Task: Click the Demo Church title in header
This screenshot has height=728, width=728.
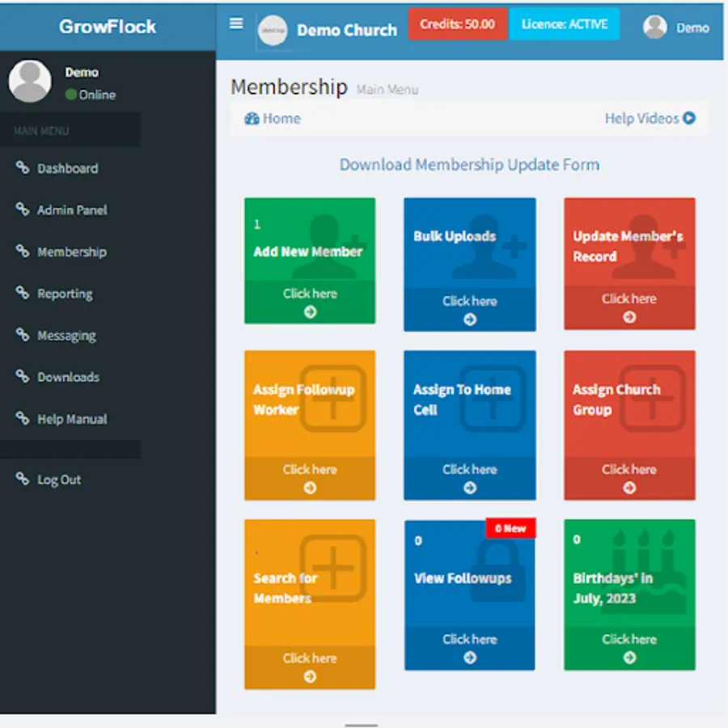Action: pyautogui.click(x=347, y=30)
